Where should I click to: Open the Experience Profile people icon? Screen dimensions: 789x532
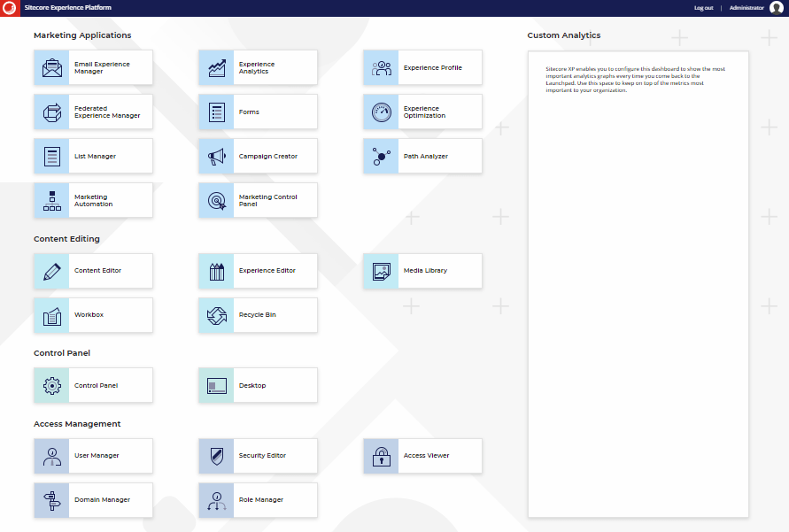pyautogui.click(x=381, y=67)
